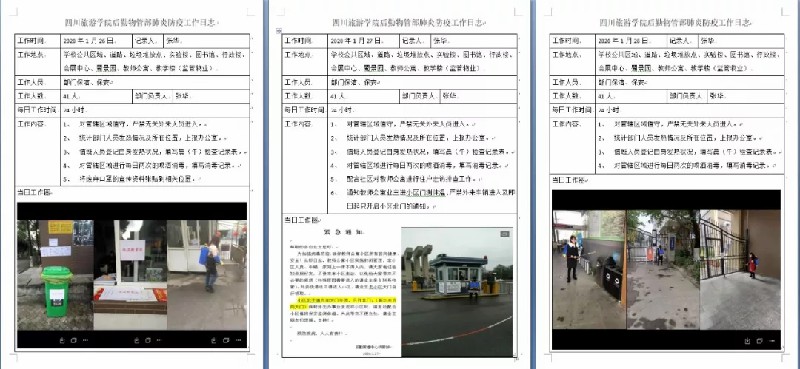Screen dimensions: 800x369
Task: Click the share icon below the iron gate photo
Action: point(747,341)
